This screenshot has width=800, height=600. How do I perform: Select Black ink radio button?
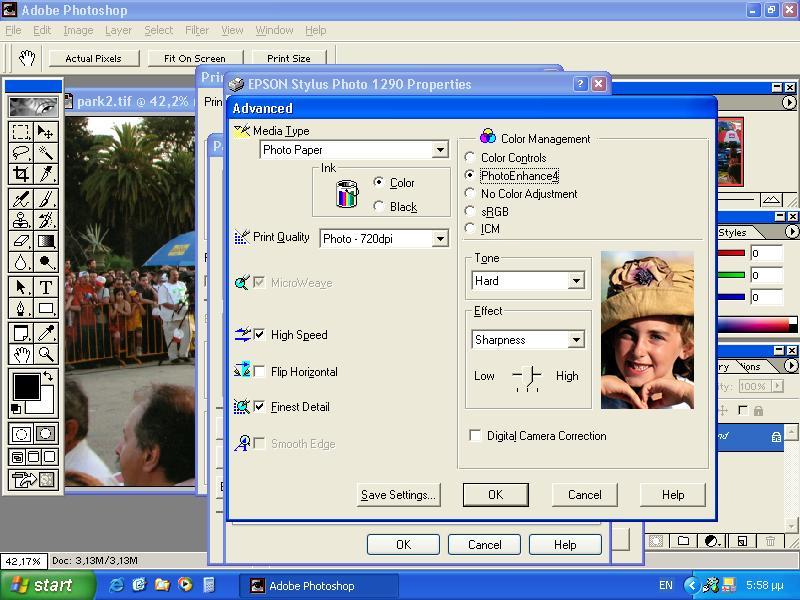[379, 206]
